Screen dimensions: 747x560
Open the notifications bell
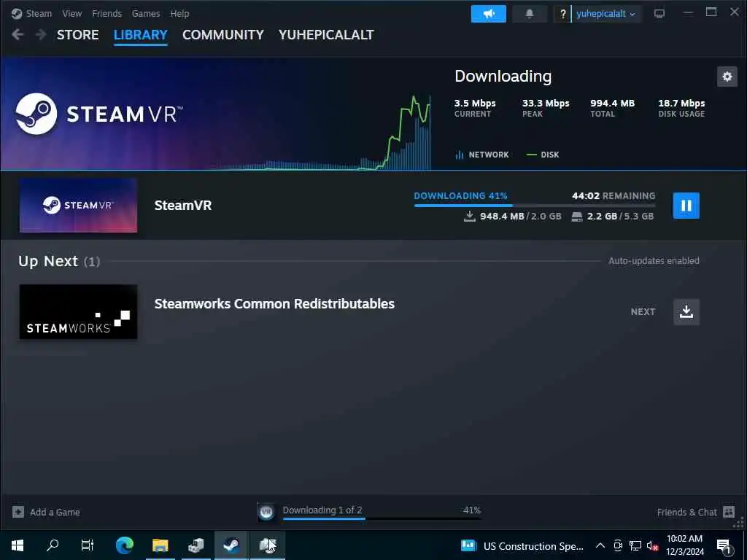click(x=530, y=14)
